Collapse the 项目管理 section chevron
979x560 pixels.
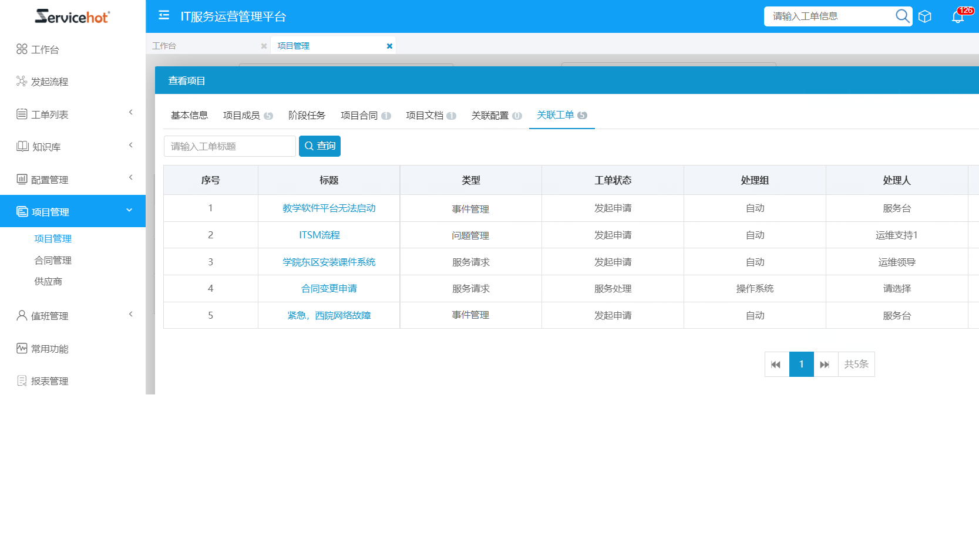point(129,210)
